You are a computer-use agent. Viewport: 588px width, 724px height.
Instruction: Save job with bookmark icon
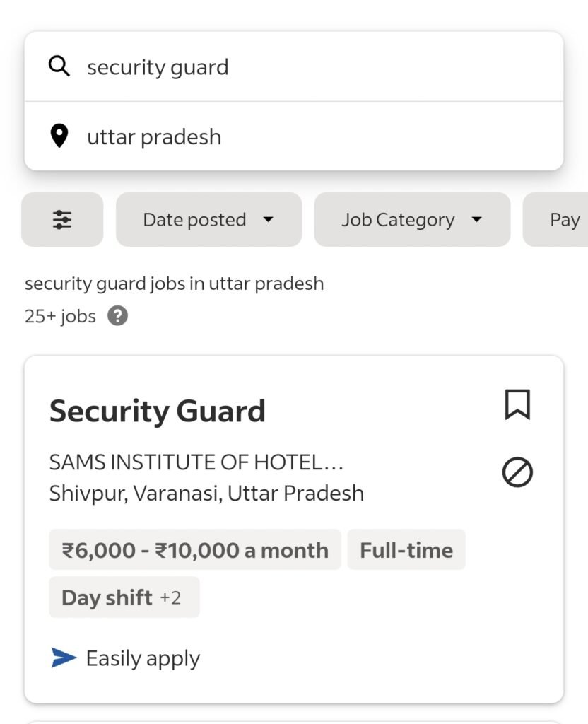pyautogui.click(x=517, y=405)
